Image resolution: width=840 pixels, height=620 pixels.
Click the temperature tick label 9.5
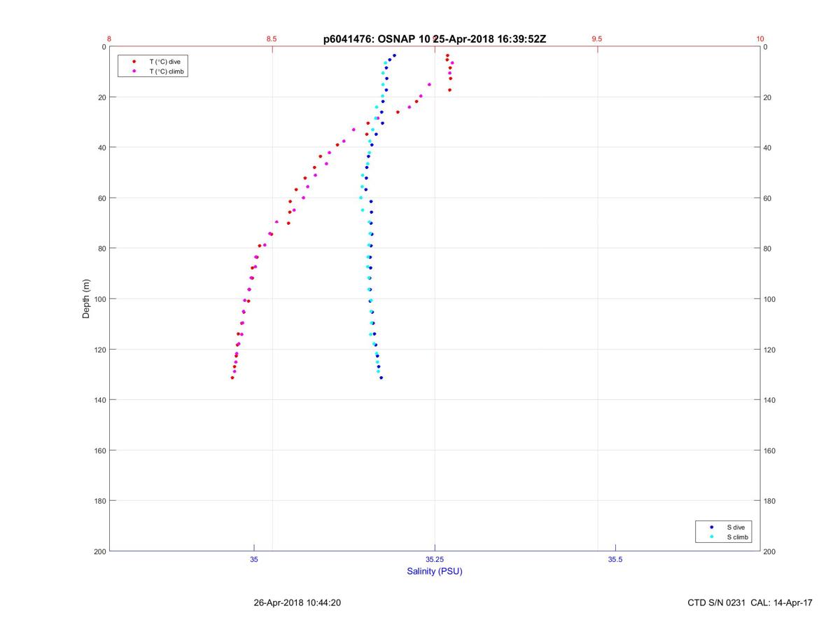point(597,39)
